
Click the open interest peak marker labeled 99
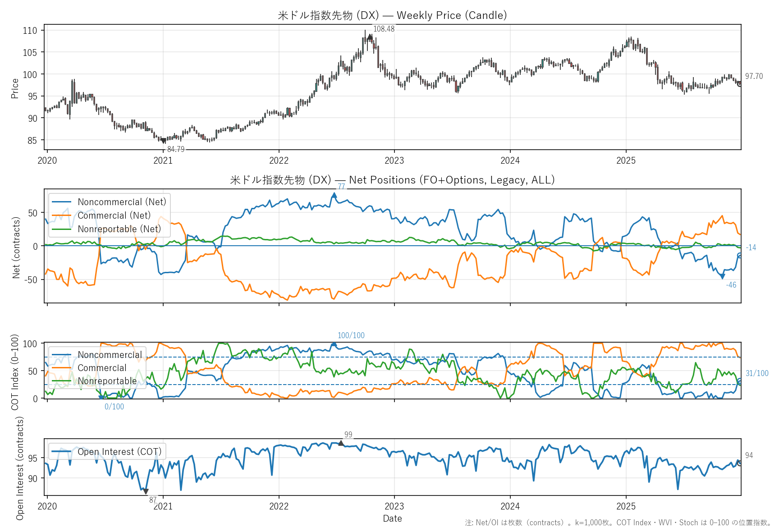tap(341, 443)
